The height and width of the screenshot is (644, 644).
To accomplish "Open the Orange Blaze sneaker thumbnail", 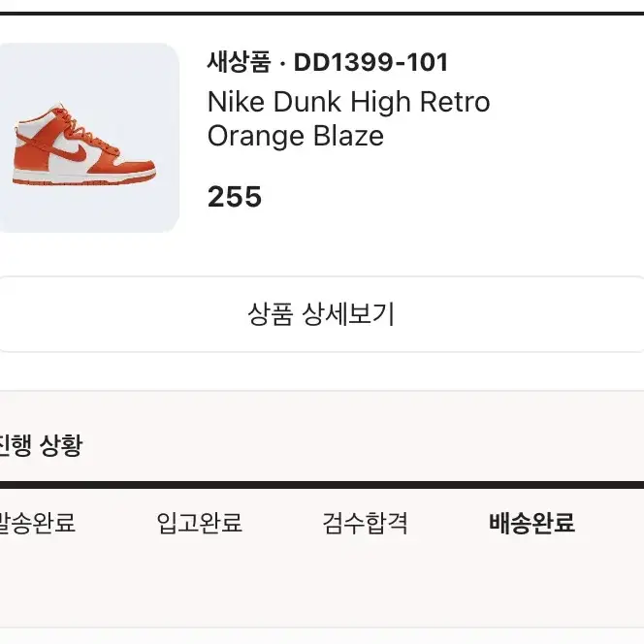I will point(87,138).
